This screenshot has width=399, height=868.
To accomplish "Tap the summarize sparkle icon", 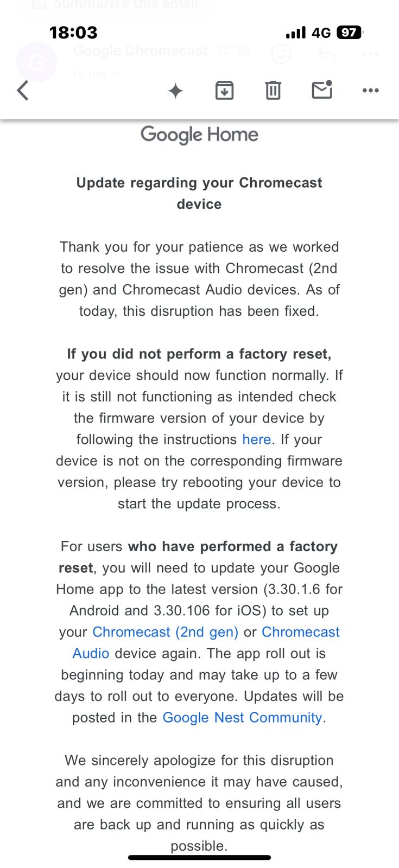I will (x=175, y=91).
